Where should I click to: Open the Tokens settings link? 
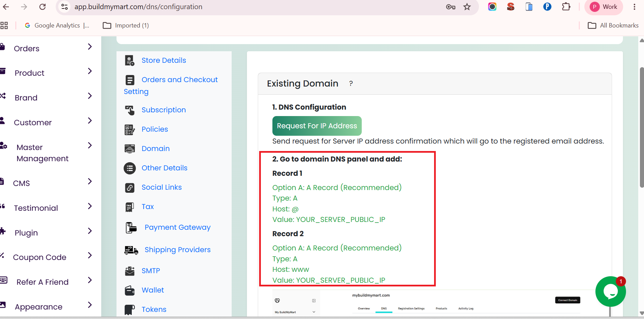click(154, 309)
